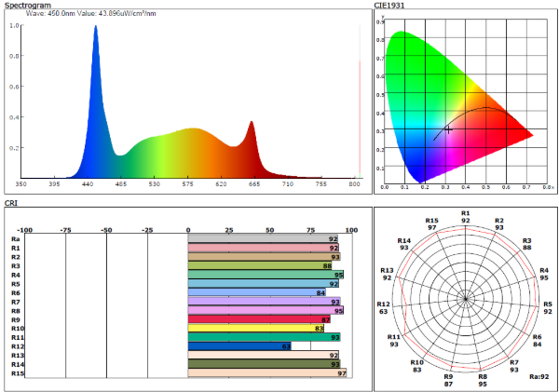
Task: Select the red R9 bar in CRI chart
Action: [x=259, y=319]
